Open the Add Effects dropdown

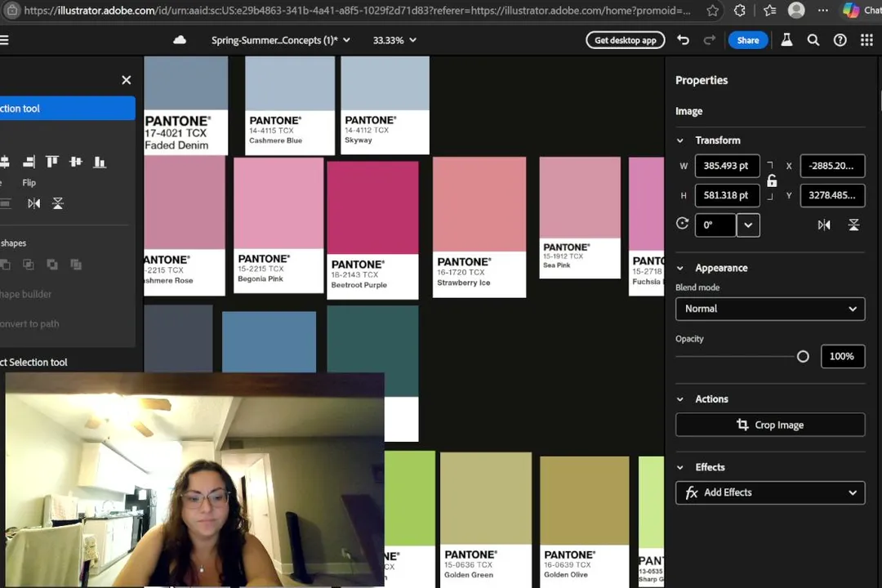[x=770, y=493]
